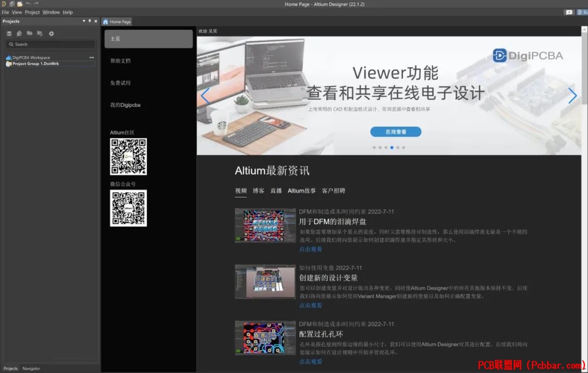Switch to the Projects panel tab at the bottom

(10, 369)
